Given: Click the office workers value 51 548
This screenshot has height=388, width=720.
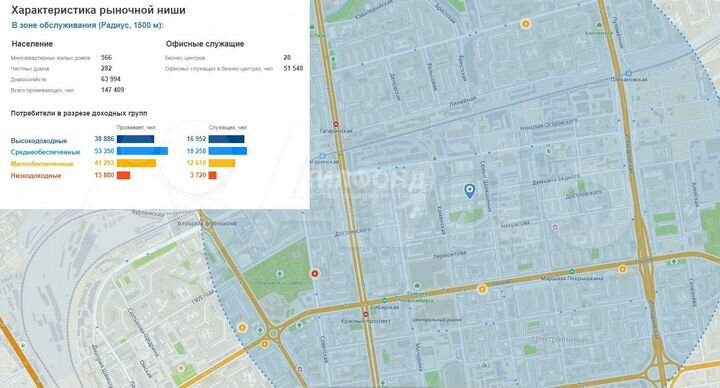Looking at the screenshot, I should coord(293,68).
